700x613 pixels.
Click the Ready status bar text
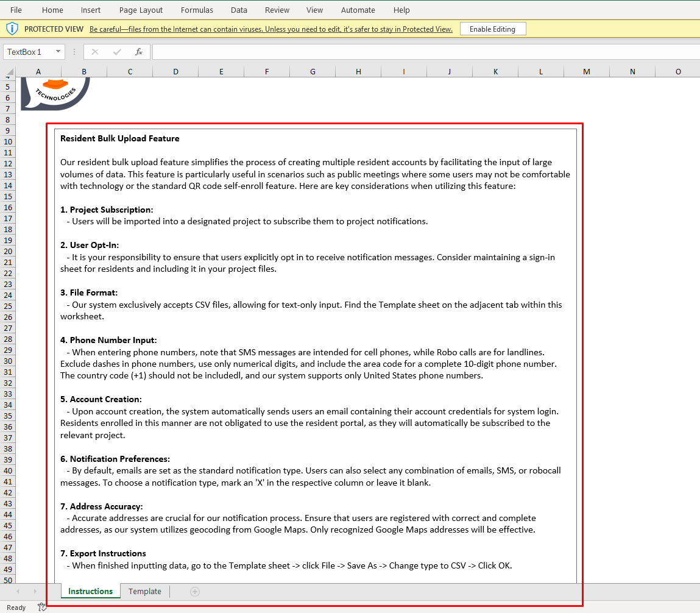point(16,608)
